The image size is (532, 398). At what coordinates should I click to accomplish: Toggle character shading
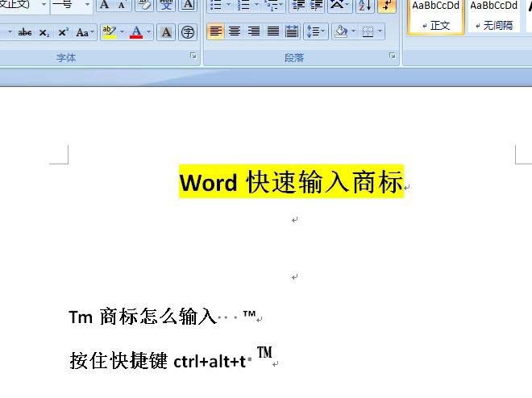pyautogui.click(x=166, y=32)
